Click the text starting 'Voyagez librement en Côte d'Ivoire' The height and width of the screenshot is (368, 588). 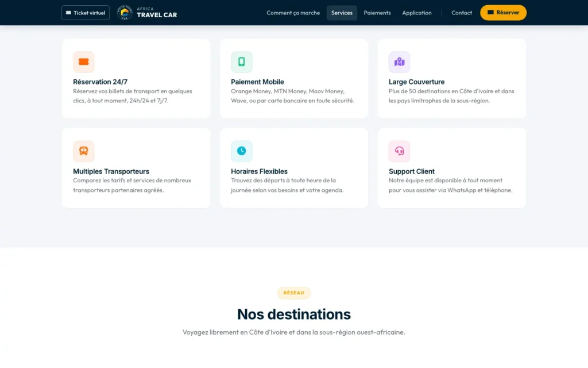tap(294, 332)
